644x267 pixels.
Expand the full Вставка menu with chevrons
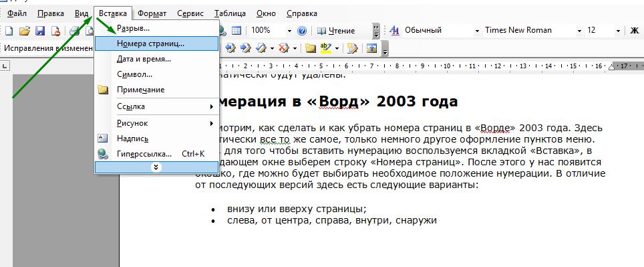click(156, 167)
